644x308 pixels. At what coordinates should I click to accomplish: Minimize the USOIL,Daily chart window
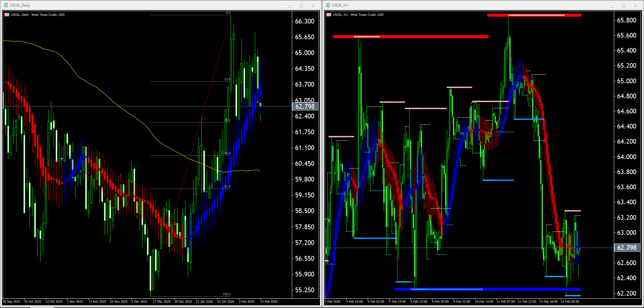(289, 6)
